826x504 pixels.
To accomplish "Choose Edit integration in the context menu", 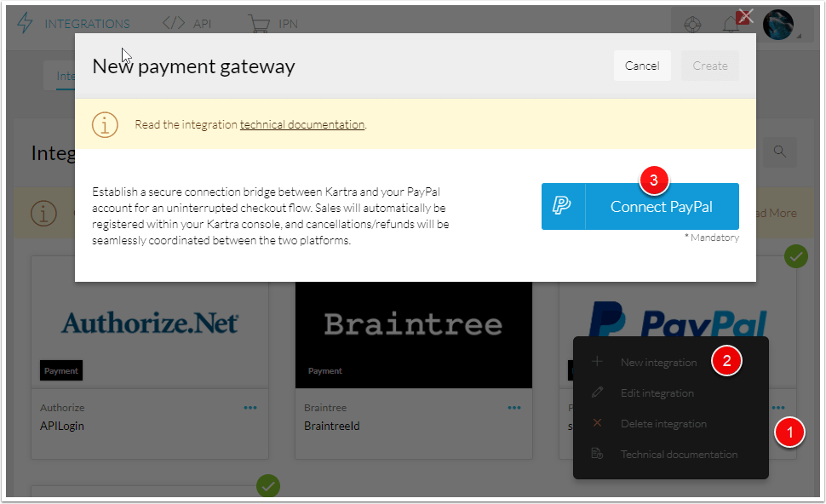I will [x=657, y=393].
